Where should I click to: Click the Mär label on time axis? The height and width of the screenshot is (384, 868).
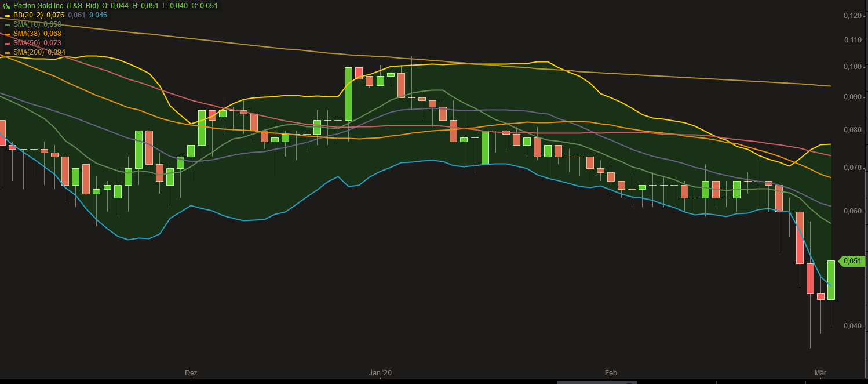click(820, 373)
